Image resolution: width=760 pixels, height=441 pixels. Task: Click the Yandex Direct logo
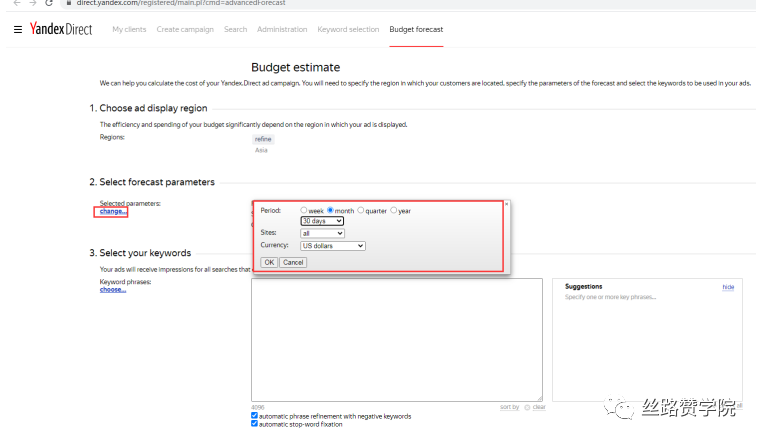(x=61, y=30)
